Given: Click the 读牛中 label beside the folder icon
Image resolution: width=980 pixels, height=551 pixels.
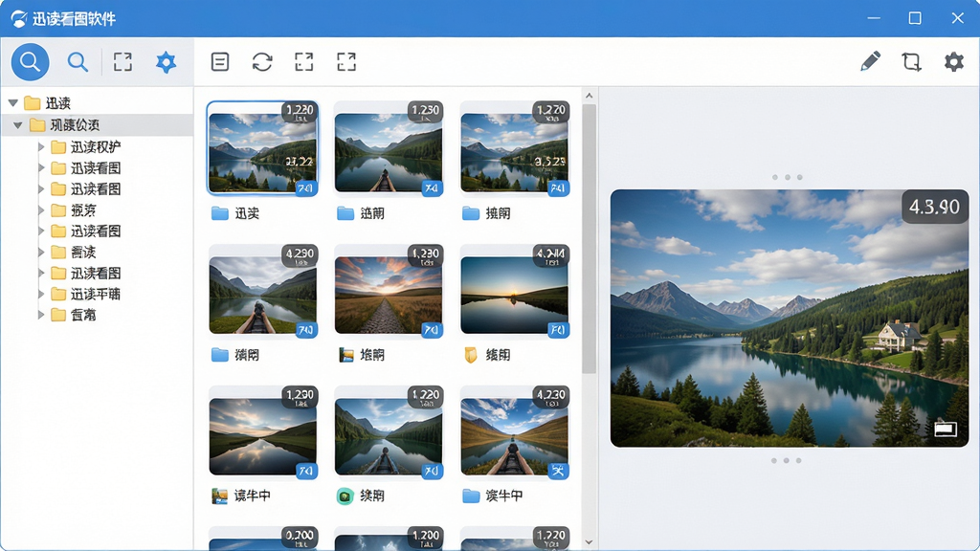Looking at the screenshot, I should point(503,496).
